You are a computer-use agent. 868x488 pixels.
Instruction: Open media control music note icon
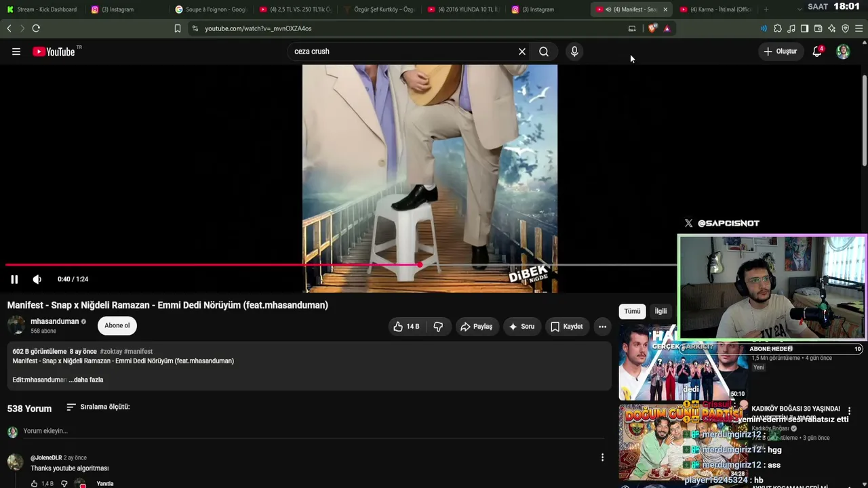coord(791,28)
